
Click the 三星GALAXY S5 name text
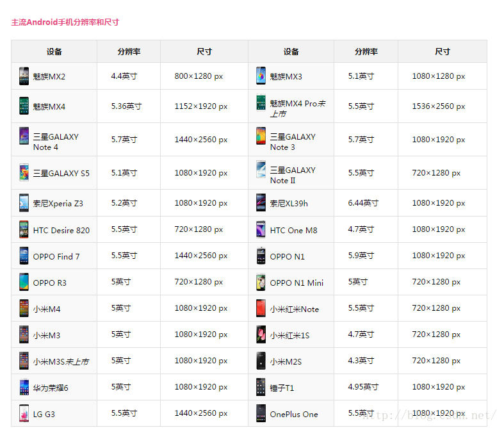61,174
